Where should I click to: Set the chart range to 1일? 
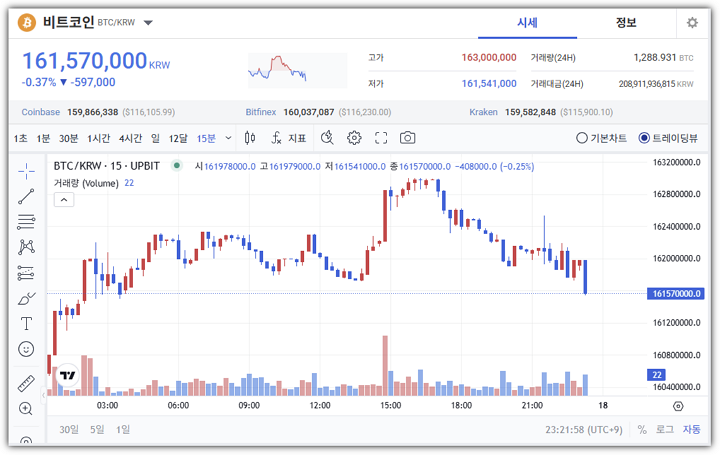point(123,430)
